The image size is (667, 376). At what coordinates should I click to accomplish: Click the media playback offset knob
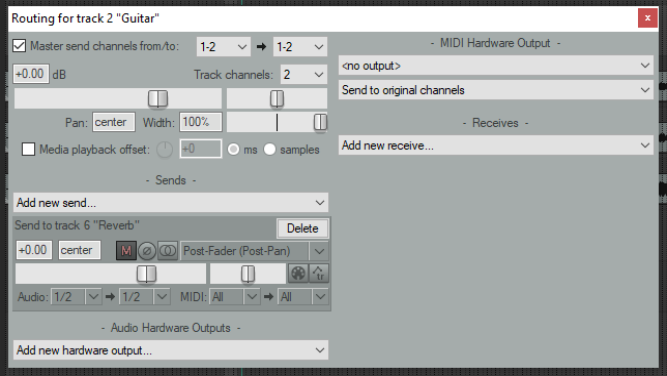click(x=164, y=150)
